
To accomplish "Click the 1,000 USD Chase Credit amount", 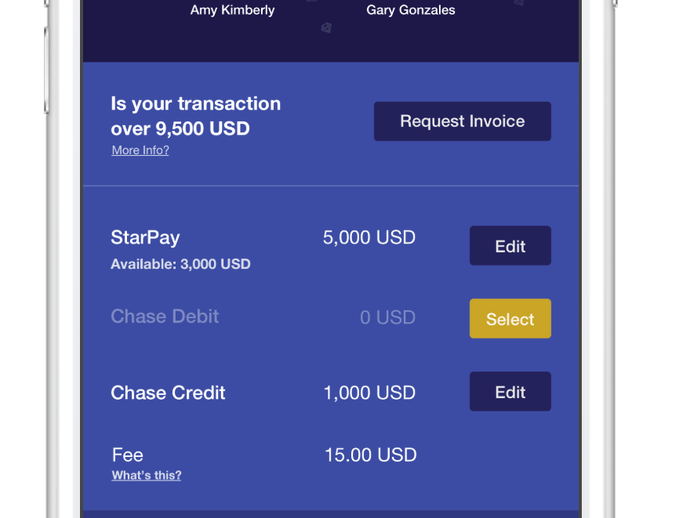I will click(369, 393).
